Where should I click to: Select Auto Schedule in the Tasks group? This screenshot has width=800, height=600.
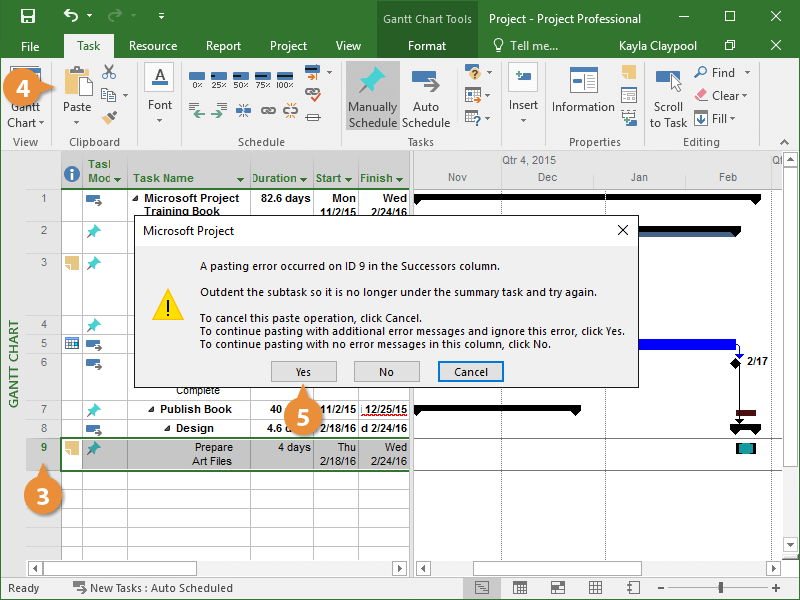point(426,97)
